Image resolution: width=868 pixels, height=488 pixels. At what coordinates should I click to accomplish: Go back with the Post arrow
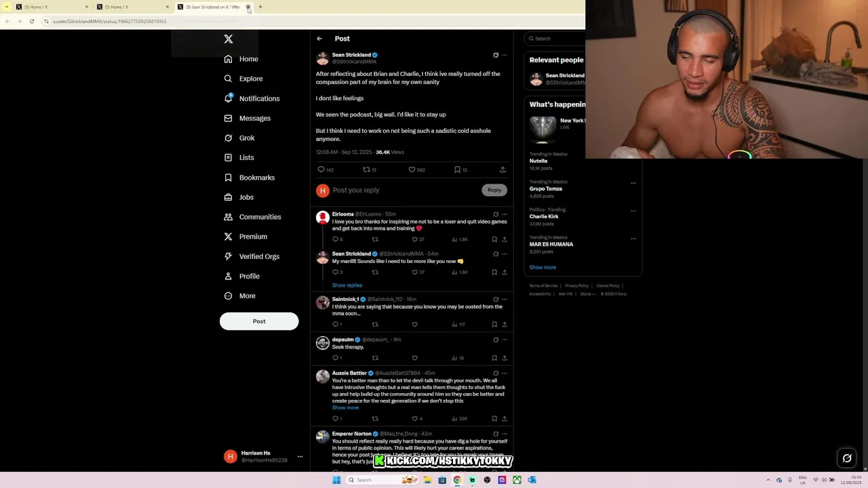click(x=319, y=39)
